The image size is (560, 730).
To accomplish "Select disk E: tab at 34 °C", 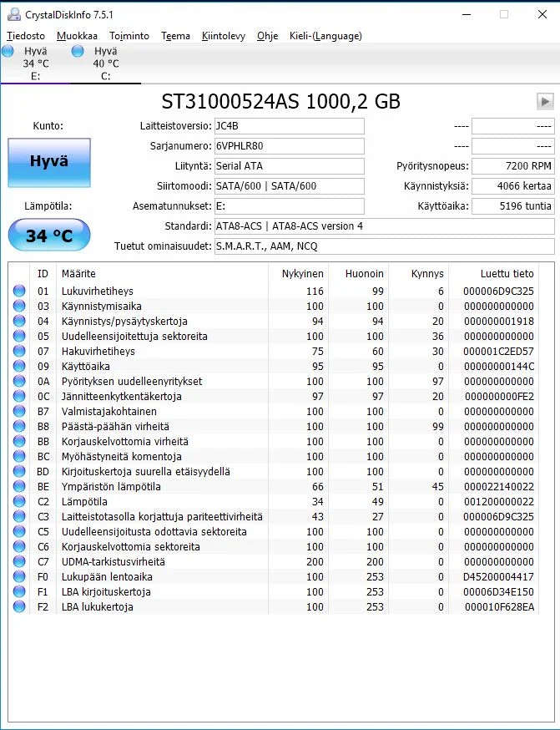I will [x=35, y=63].
